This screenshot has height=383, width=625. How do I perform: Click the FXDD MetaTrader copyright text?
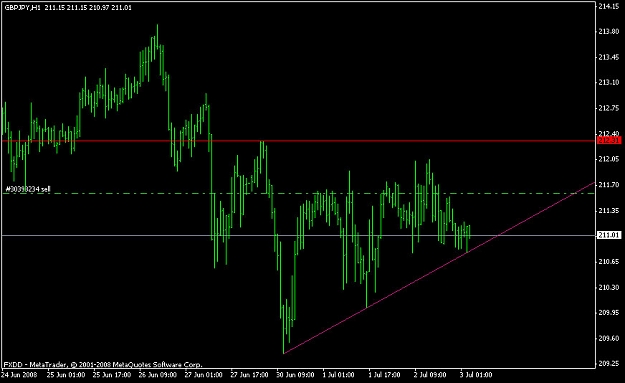pyautogui.click(x=103, y=364)
